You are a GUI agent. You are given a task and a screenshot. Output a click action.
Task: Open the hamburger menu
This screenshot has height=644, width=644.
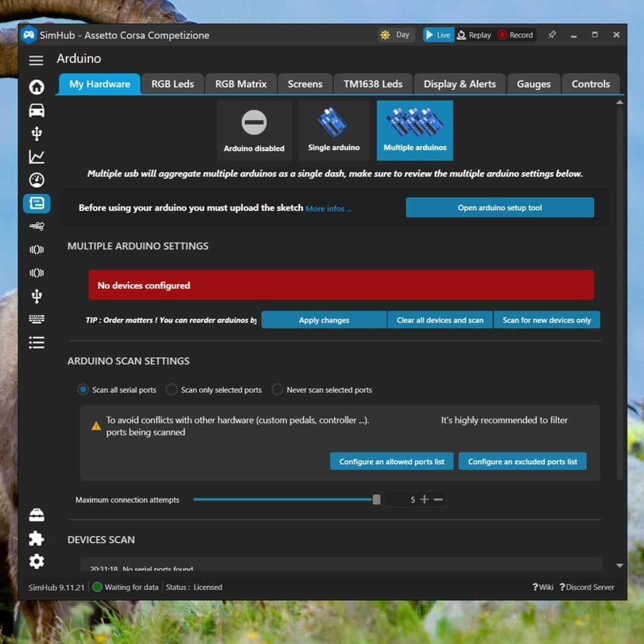36,60
